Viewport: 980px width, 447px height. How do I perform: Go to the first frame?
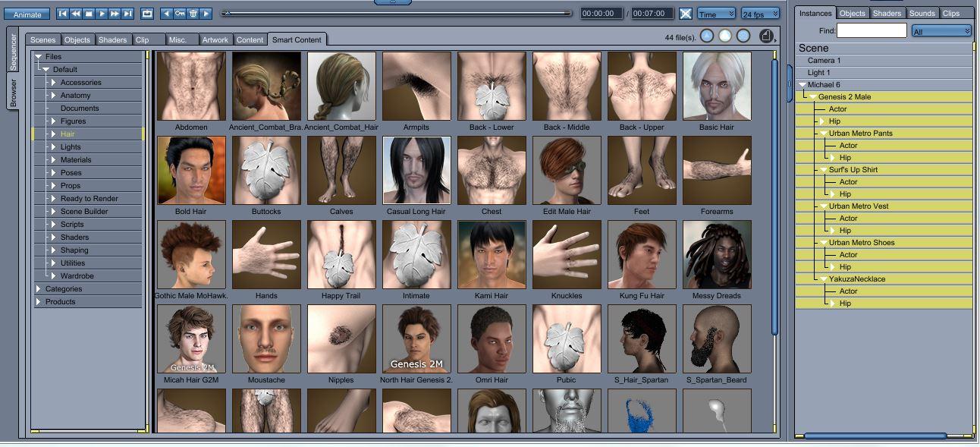(63, 14)
